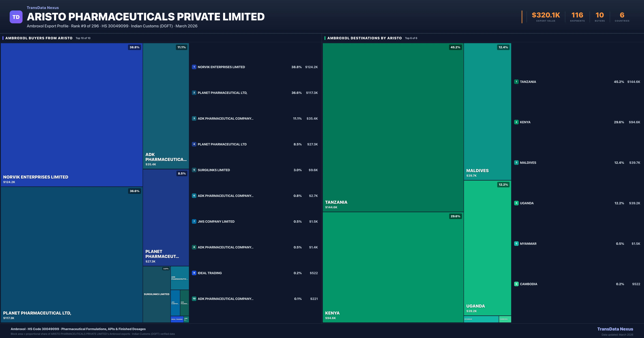The height and width of the screenshot is (338, 644).
Task: Click rank badge 6 beside Cambodia
Action: [x=516, y=284]
